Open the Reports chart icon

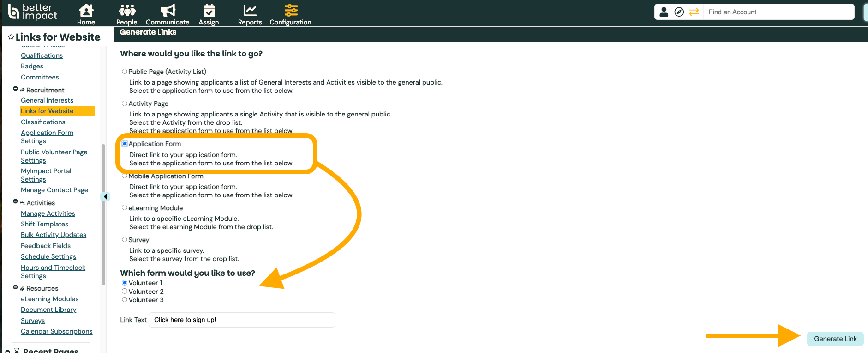pos(250,10)
